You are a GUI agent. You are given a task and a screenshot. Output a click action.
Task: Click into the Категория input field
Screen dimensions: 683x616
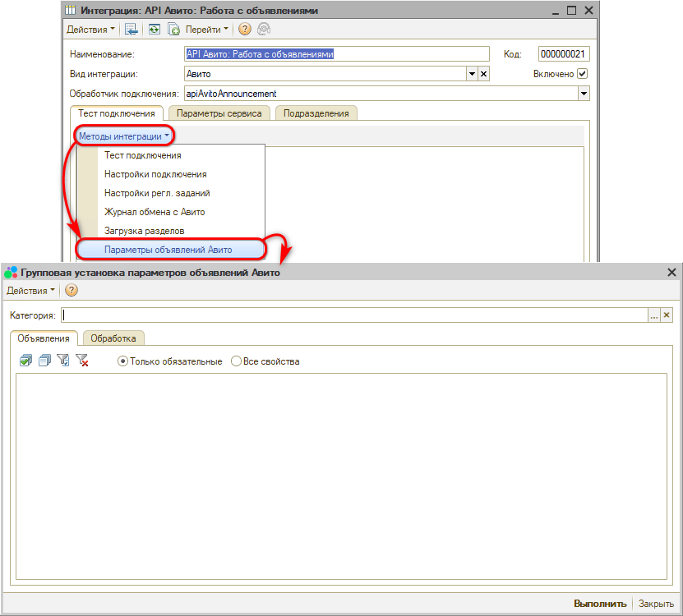click(x=353, y=315)
